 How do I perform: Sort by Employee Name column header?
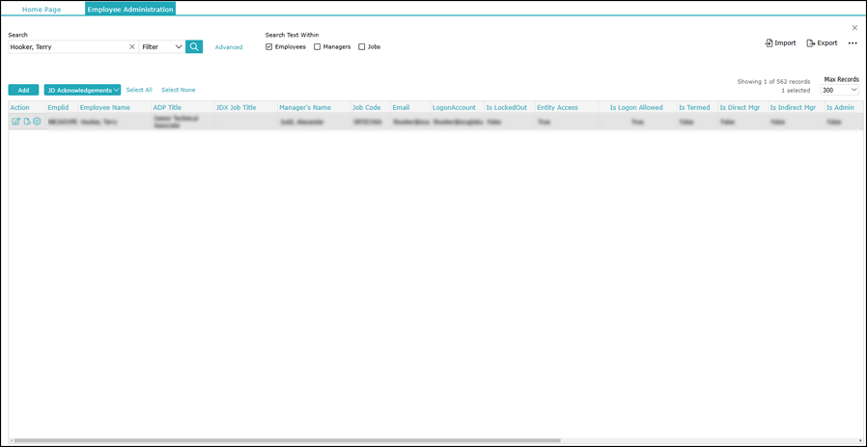(x=105, y=107)
